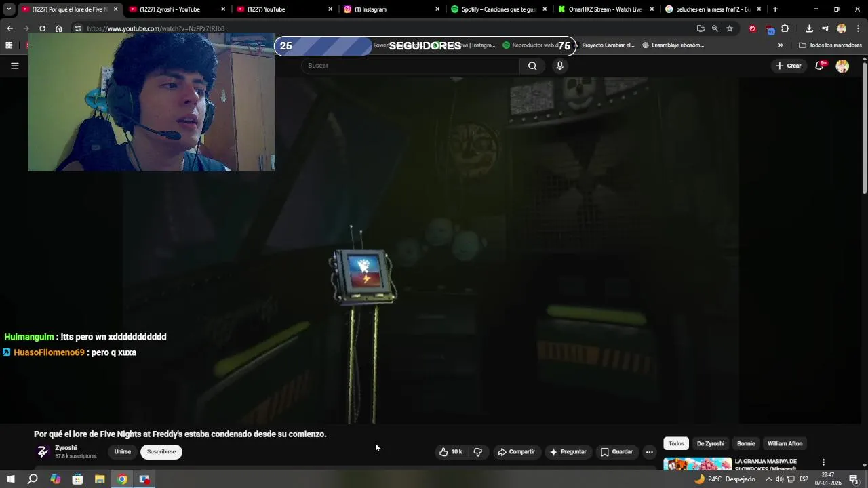The width and height of the screenshot is (868, 488).
Task: Go to the browser home page
Action: point(58,28)
